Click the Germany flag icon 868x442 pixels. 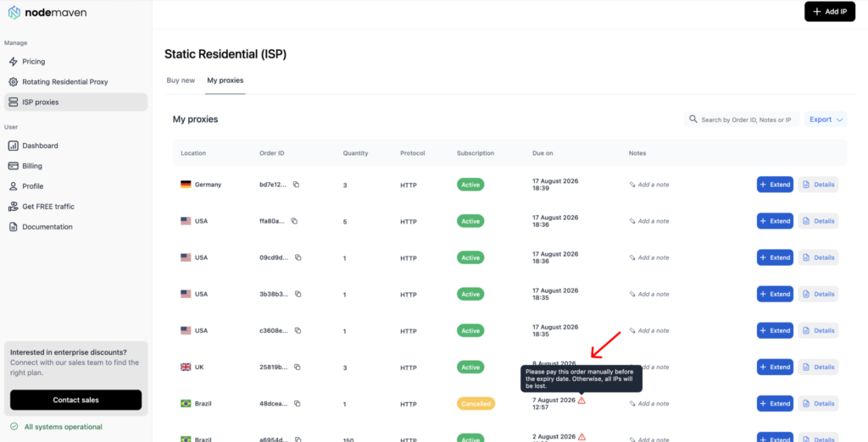186,185
